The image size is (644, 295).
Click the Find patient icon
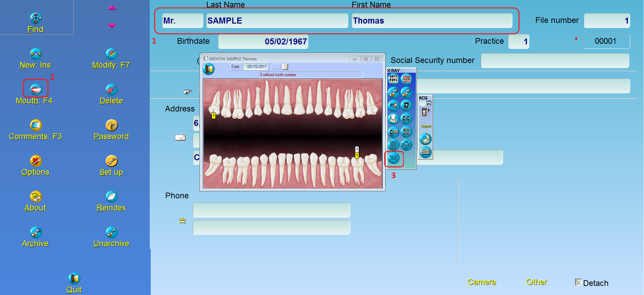pyautogui.click(x=36, y=18)
